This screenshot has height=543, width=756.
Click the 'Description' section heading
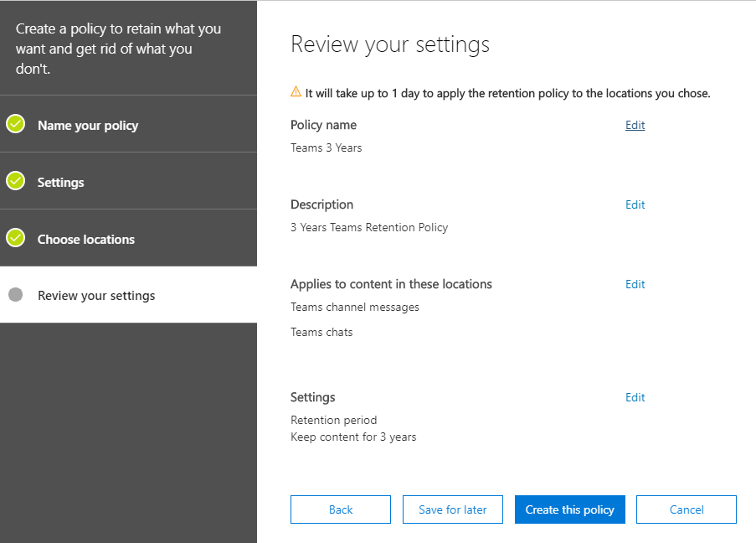click(321, 204)
